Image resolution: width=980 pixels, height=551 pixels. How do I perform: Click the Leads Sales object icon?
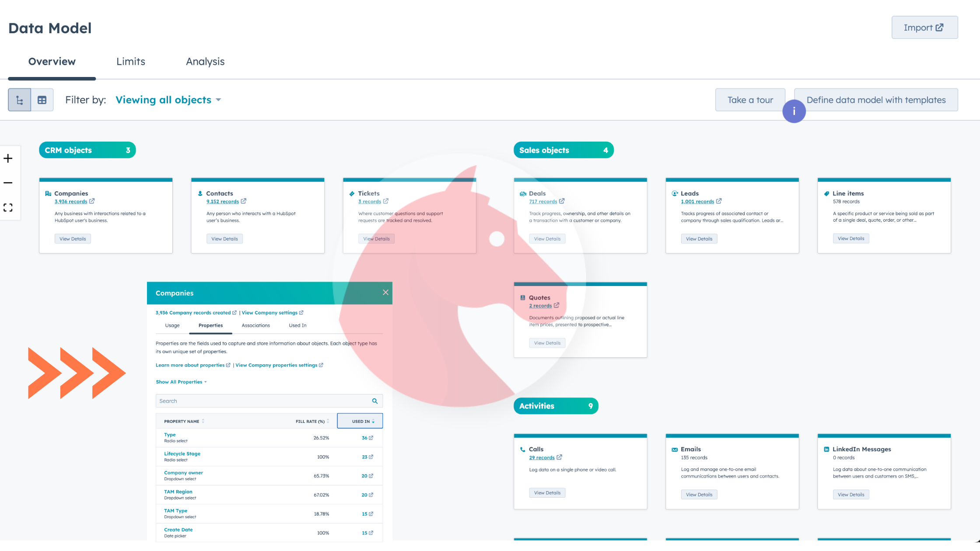[675, 193]
